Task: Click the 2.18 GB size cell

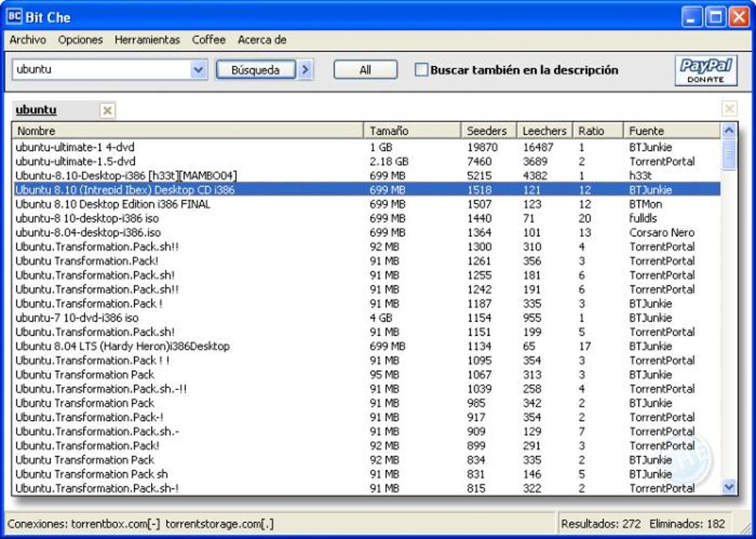Action: click(x=389, y=162)
